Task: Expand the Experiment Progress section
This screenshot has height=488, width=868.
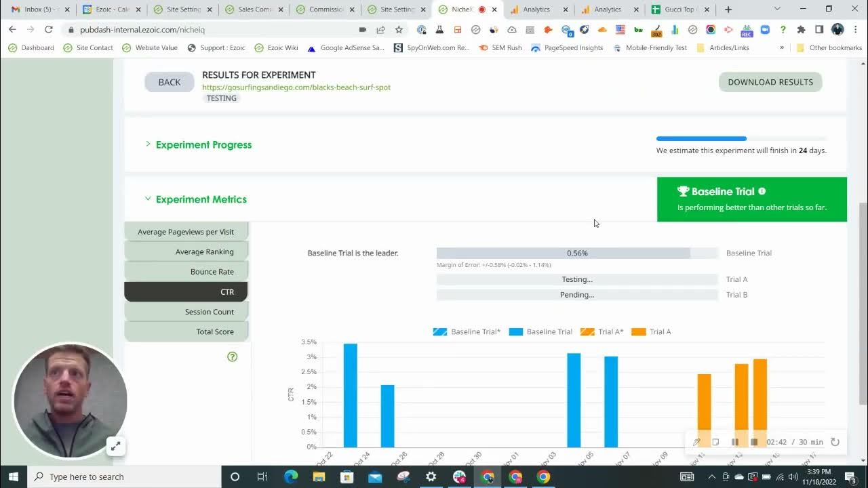Action: pos(203,144)
